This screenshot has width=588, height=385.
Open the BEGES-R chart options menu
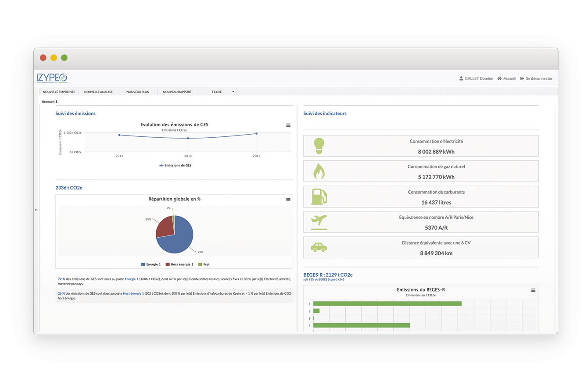pos(533,290)
